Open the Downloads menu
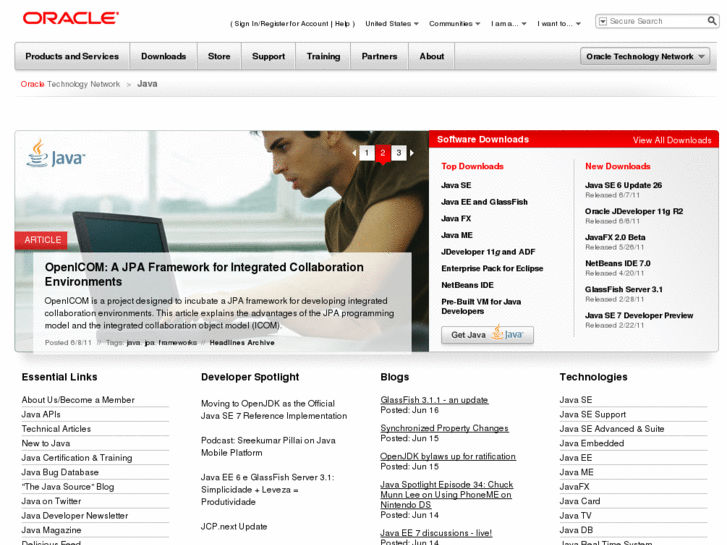This screenshot has height=545, width=727. tap(163, 56)
